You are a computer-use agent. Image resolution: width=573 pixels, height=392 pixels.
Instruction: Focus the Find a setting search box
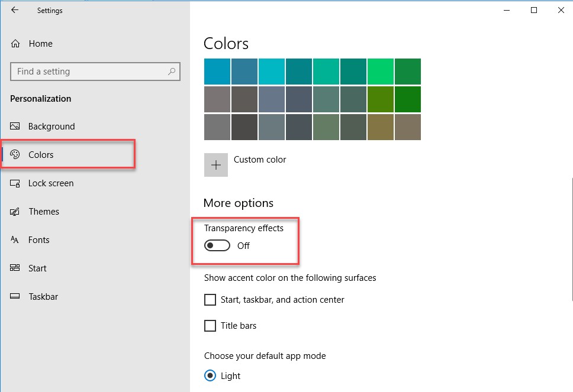89,72
